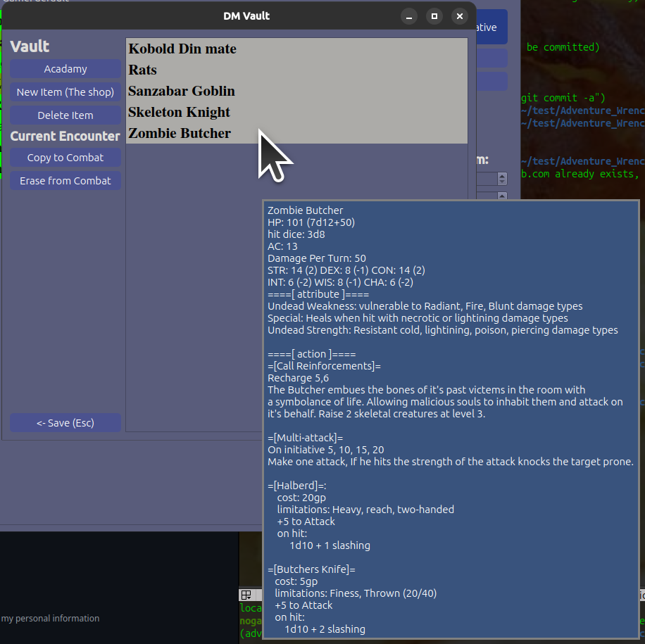Viewport: 645px width, 644px height.
Task: Select Kobold Din mate in list
Action: (182, 49)
